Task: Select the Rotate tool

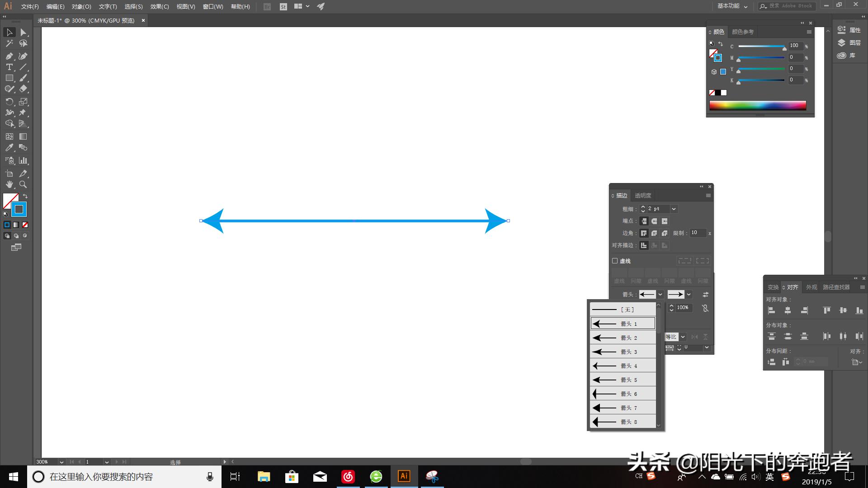Action: coord(9,102)
